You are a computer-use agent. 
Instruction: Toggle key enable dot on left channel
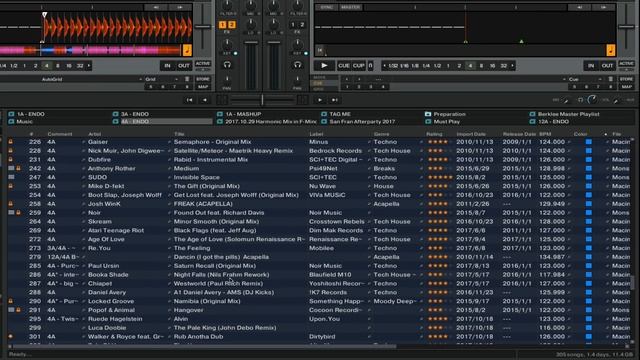[x=236, y=53]
